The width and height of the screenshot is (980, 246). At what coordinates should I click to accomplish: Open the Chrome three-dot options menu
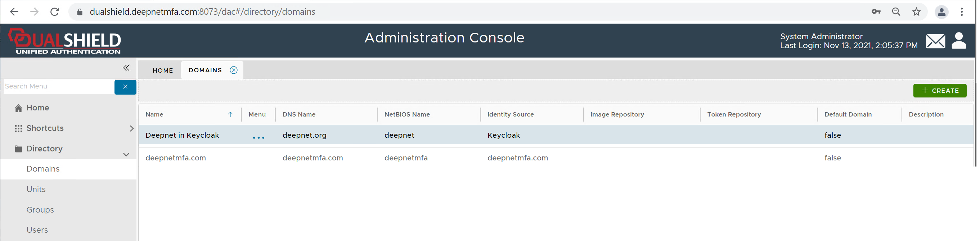pyautogui.click(x=961, y=12)
